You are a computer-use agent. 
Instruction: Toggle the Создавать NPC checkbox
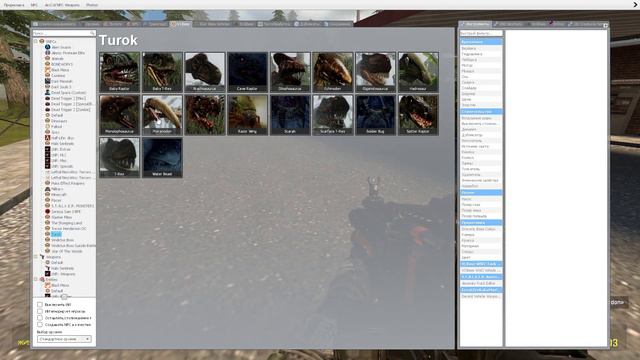(x=40, y=324)
